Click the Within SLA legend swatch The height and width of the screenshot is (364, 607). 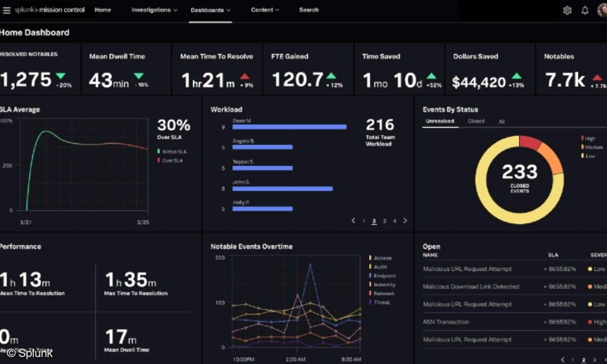click(x=158, y=152)
